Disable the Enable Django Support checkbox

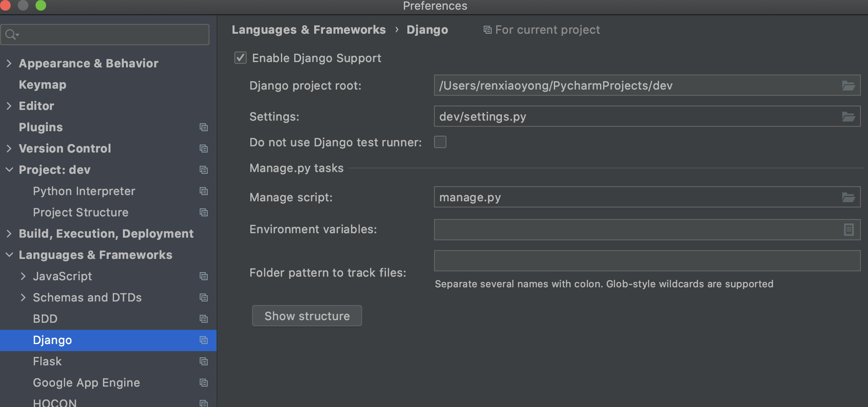point(241,58)
